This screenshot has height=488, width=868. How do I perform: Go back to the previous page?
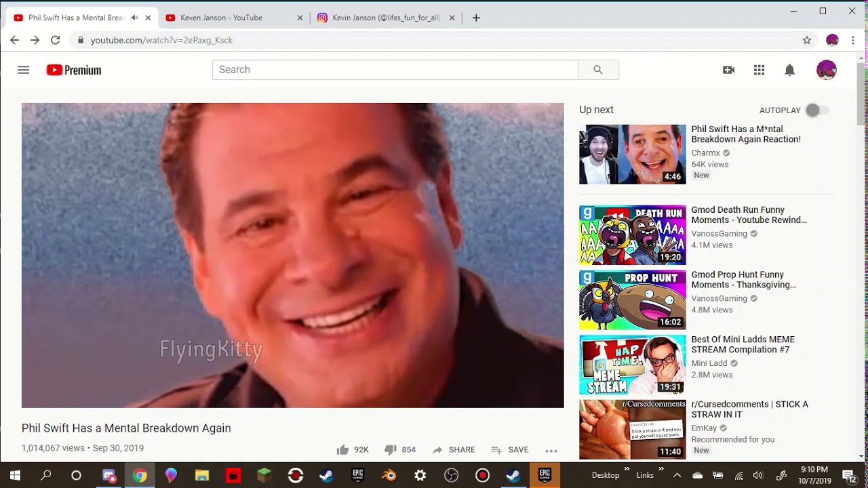click(15, 40)
